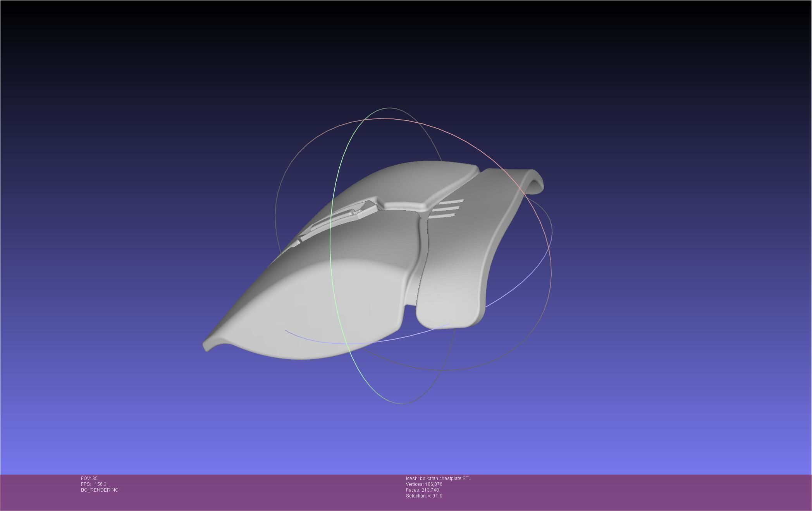Click the Vertices: 106,876 text
The image size is (812, 511).
pos(424,484)
